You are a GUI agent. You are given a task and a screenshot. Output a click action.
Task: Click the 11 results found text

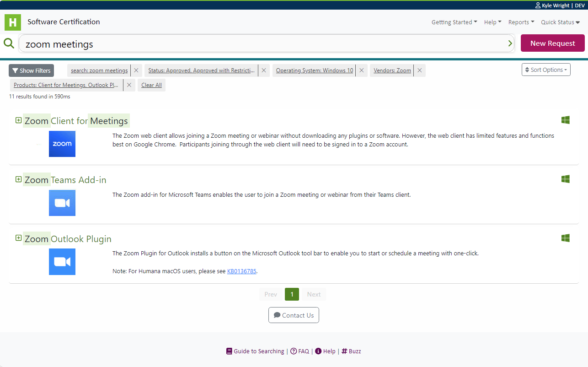click(x=40, y=97)
